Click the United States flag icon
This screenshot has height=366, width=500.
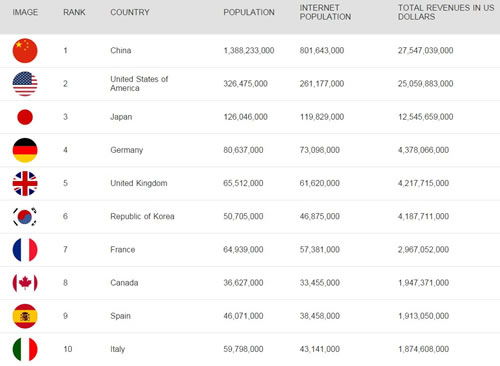25,84
